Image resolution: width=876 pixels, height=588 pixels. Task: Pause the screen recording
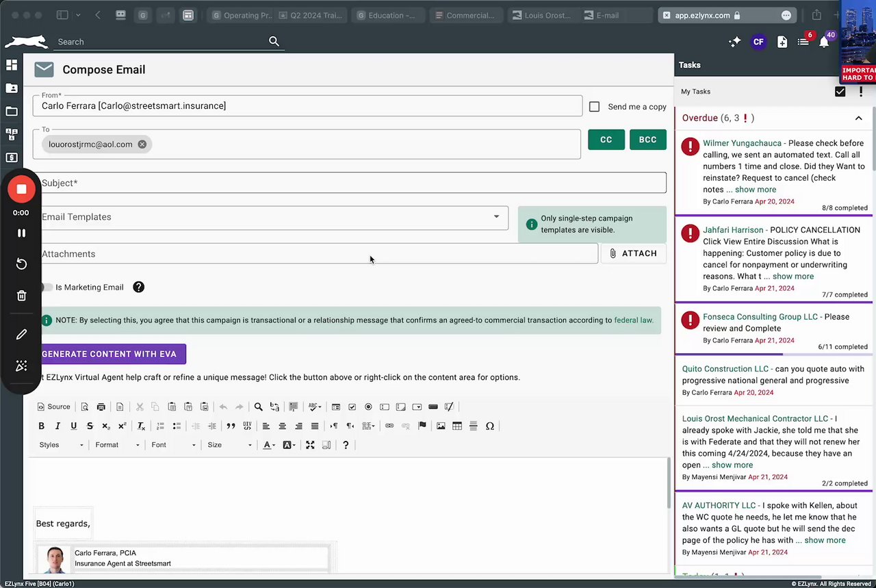point(21,233)
